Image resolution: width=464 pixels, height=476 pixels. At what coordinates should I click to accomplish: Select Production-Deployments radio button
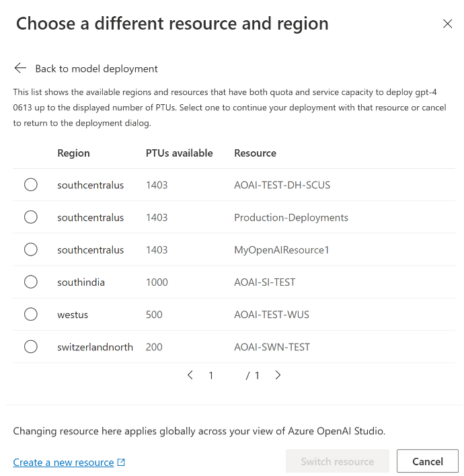click(x=31, y=217)
